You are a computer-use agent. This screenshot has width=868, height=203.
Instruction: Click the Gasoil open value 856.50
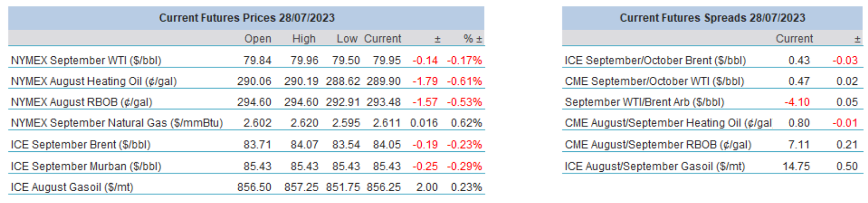(x=254, y=187)
